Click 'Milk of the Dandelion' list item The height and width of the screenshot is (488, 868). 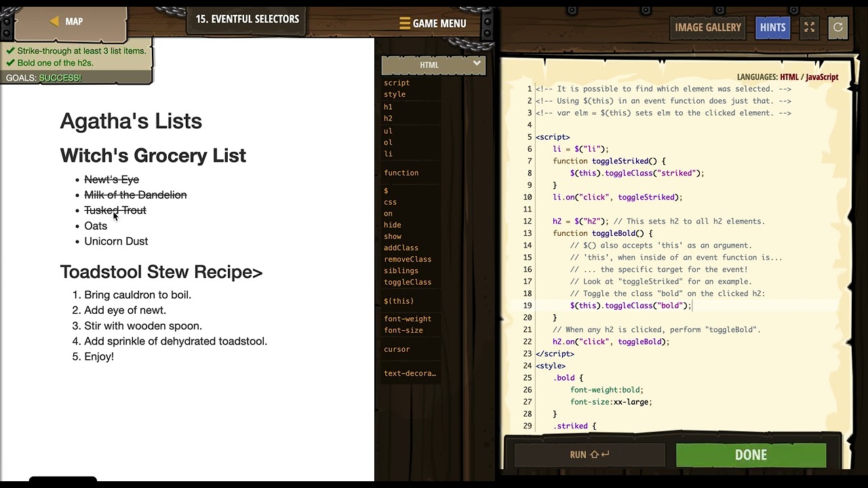[135, 195]
